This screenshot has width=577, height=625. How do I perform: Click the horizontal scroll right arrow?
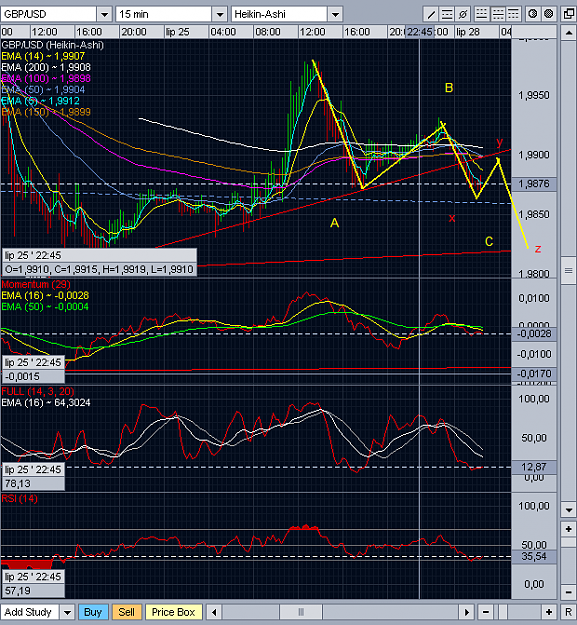466,612
